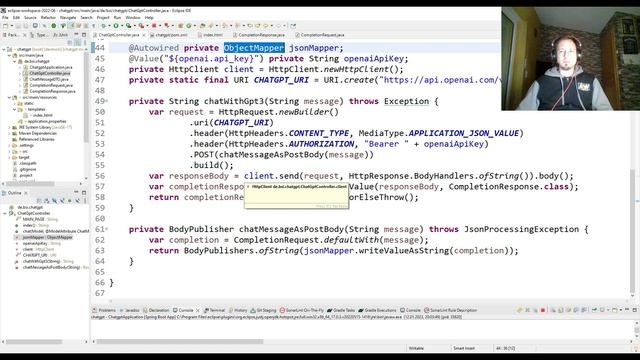Image resolution: width=640 pixels, height=360 pixels.
Task: Click line 49 method fold marker
Action: click(x=107, y=101)
